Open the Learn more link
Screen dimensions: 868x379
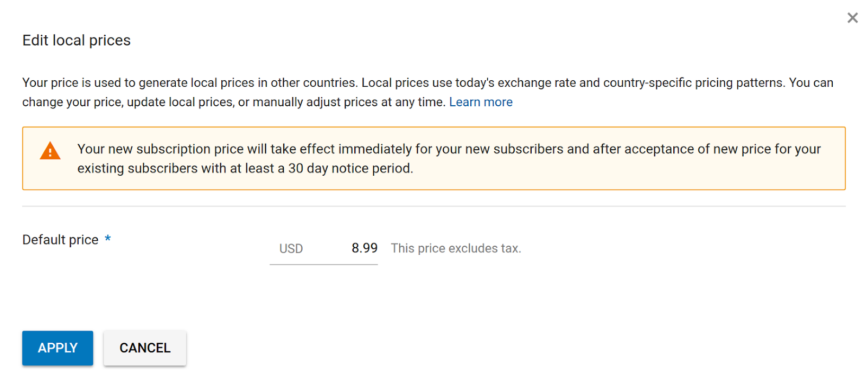click(x=481, y=102)
